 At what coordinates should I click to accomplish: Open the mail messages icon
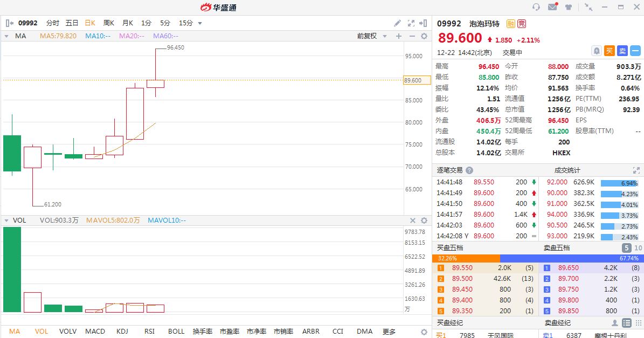coord(552,7)
